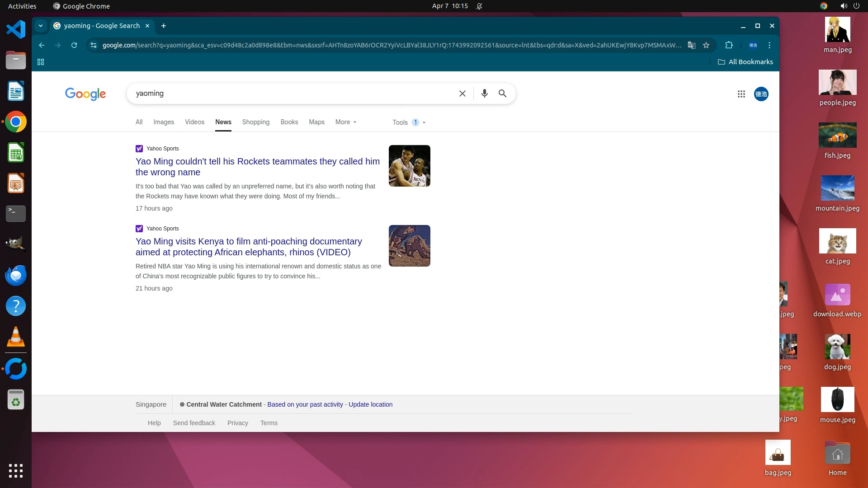Switch to the Videos tab
The image size is (868, 488).
pyautogui.click(x=194, y=122)
